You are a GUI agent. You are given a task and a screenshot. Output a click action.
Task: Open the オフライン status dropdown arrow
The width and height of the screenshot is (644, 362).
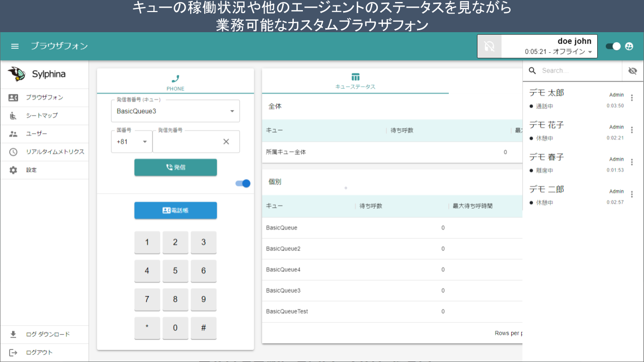point(590,52)
